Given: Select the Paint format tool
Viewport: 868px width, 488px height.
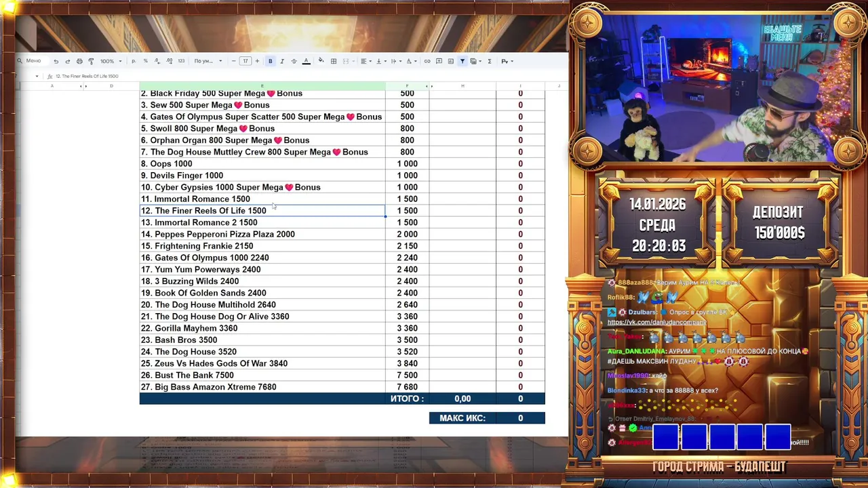Looking at the screenshot, I should pyautogui.click(x=91, y=61).
